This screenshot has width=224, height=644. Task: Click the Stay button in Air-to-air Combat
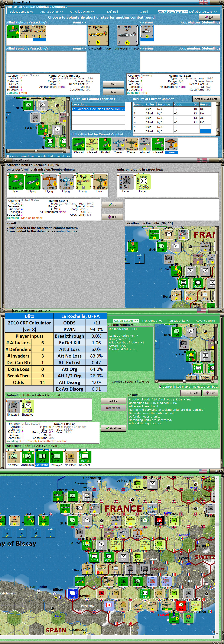(x=113, y=92)
